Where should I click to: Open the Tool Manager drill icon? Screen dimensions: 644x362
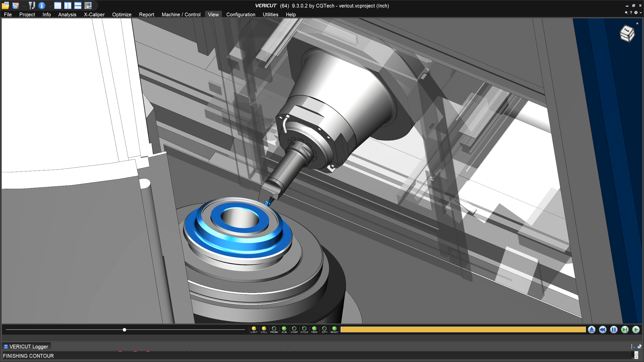(32, 5)
